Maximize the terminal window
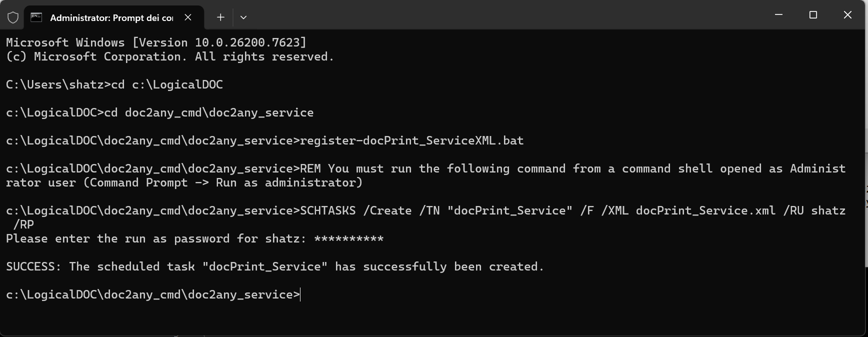This screenshot has width=868, height=337. coord(813,15)
